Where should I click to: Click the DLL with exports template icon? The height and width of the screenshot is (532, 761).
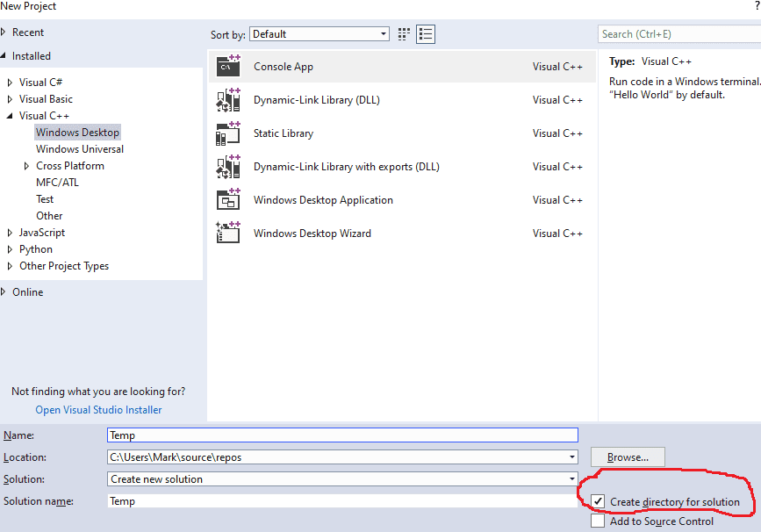click(x=228, y=167)
